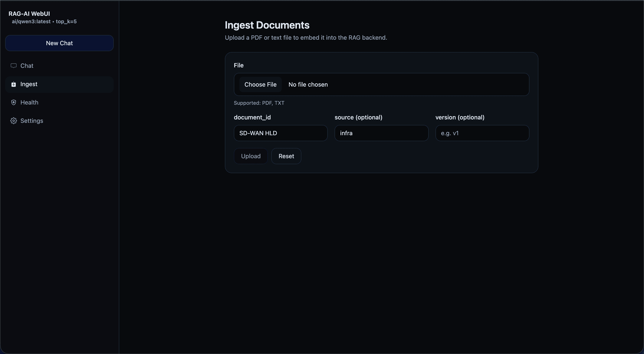The image size is (644, 354).
Task: Click the ai/qwen3:latest model label
Action: (x=32, y=22)
